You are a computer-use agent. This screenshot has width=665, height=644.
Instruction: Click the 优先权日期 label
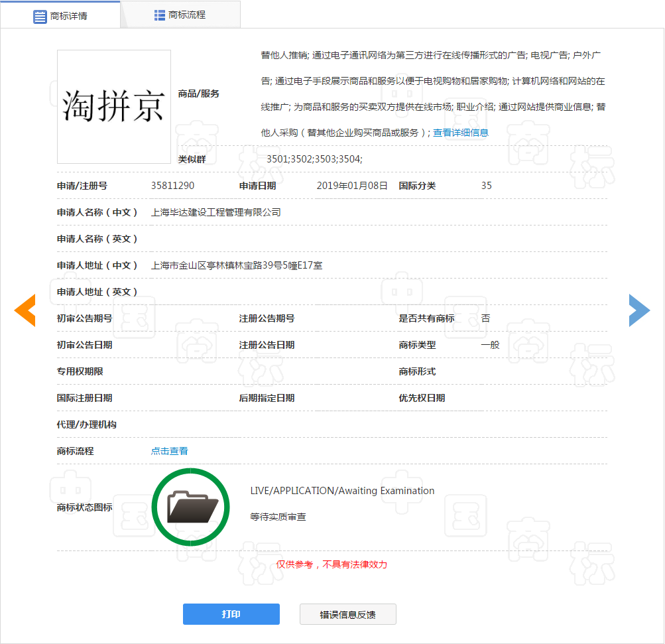pyautogui.click(x=422, y=398)
